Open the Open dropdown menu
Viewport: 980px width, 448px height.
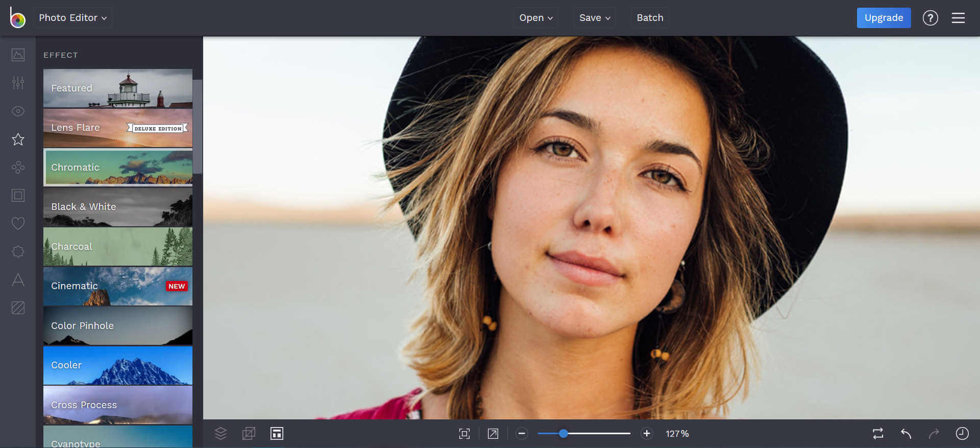tap(536, 18)
